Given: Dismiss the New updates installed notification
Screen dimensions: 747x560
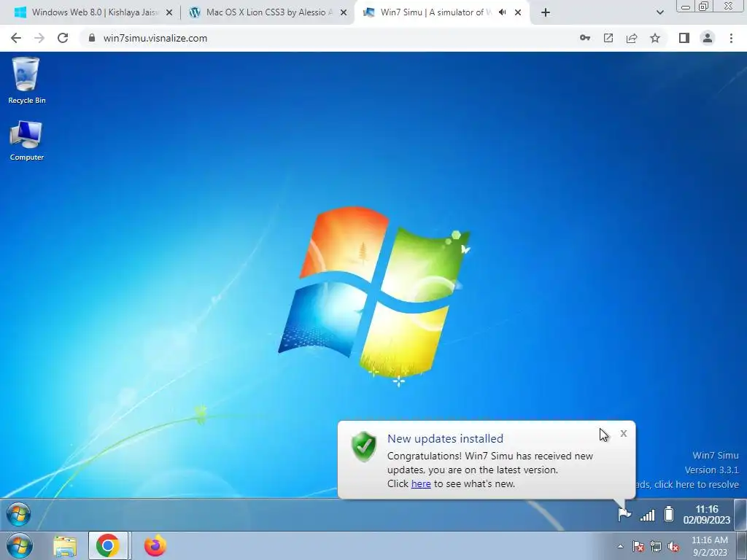Looking at the screenshot, I should point(624,433).
